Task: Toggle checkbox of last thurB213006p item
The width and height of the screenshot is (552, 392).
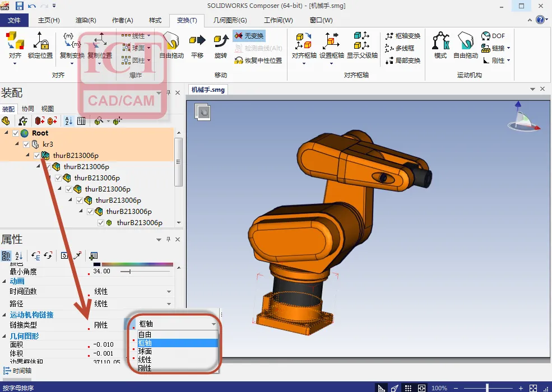Action: (x=101, y=223)
